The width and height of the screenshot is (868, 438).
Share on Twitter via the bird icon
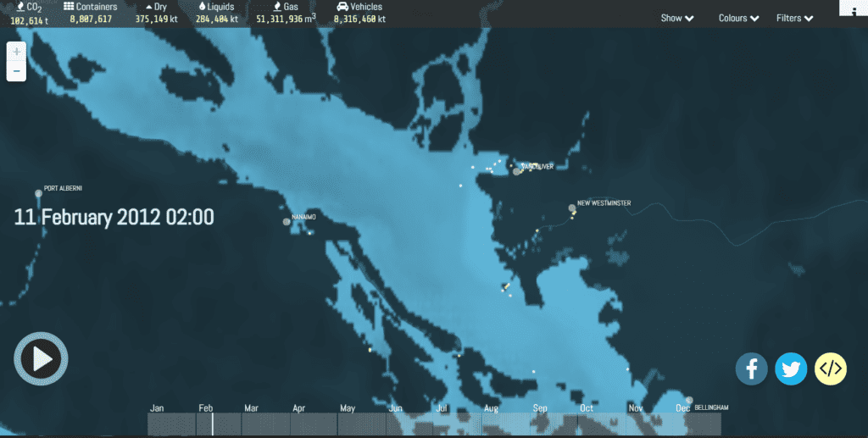tap(791, 369)
